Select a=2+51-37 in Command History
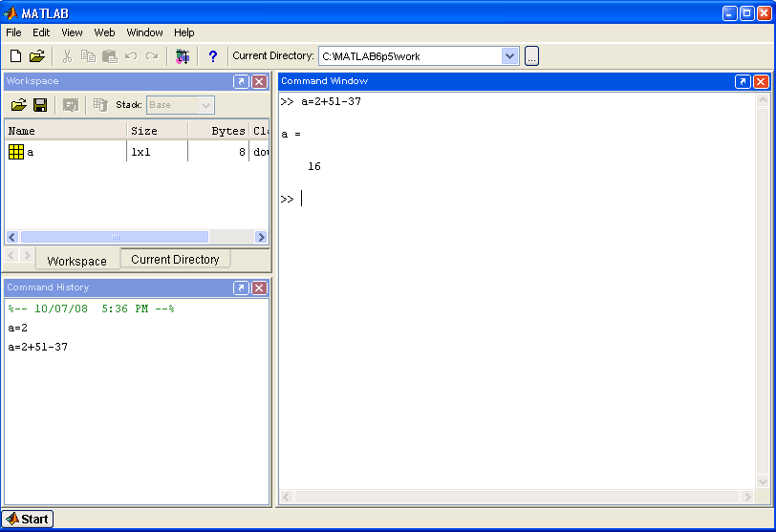 click(37, 347)
